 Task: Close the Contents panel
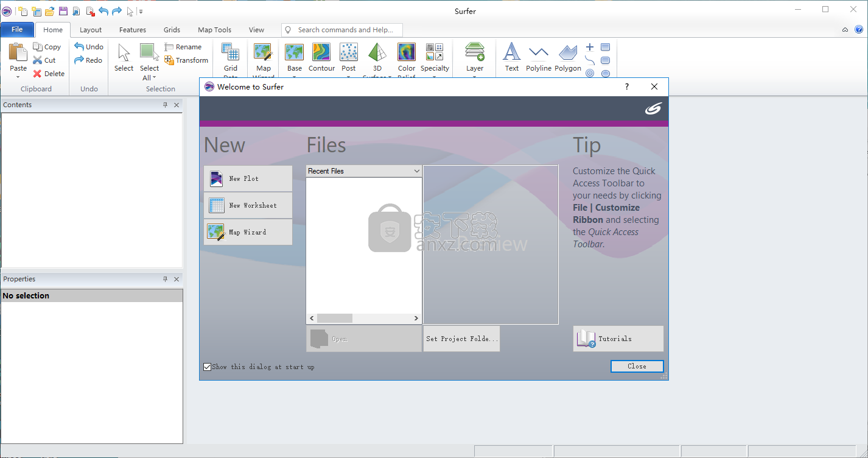(x=177, y=105)
